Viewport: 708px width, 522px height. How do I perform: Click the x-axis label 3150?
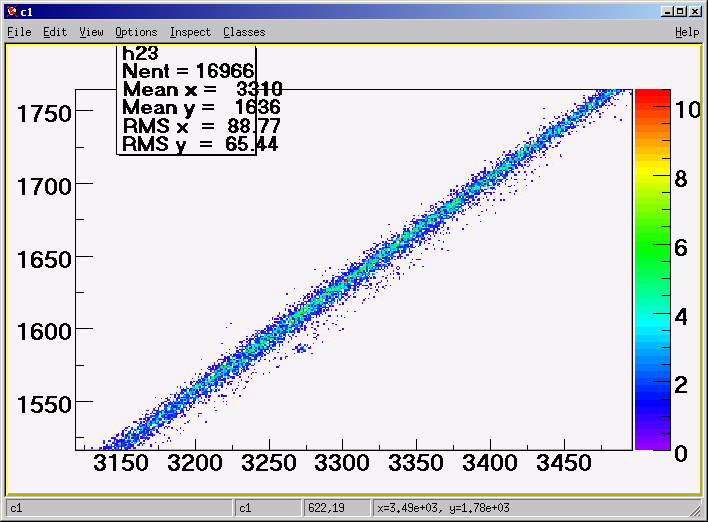[x=121, y=463]
